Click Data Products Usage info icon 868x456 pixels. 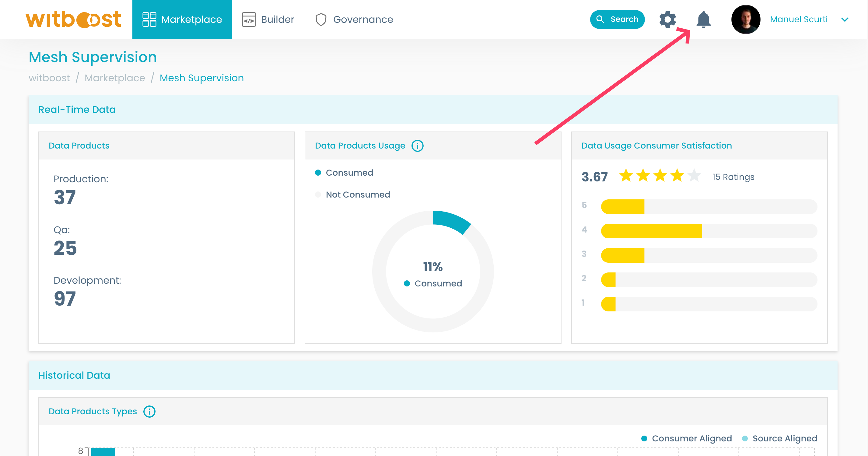[417, 146]
